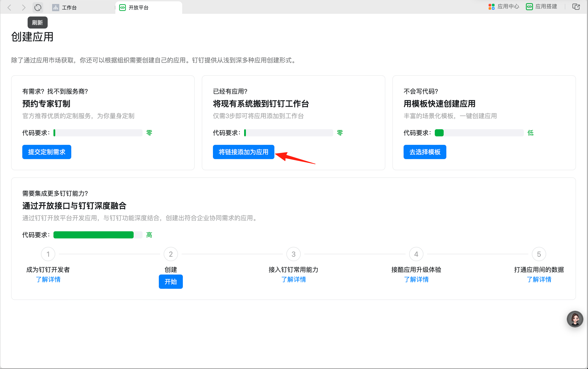Viewport: 588px width, 369px height.
Task: Click the 去选择模板 button
Action: (x=425, y=152)
